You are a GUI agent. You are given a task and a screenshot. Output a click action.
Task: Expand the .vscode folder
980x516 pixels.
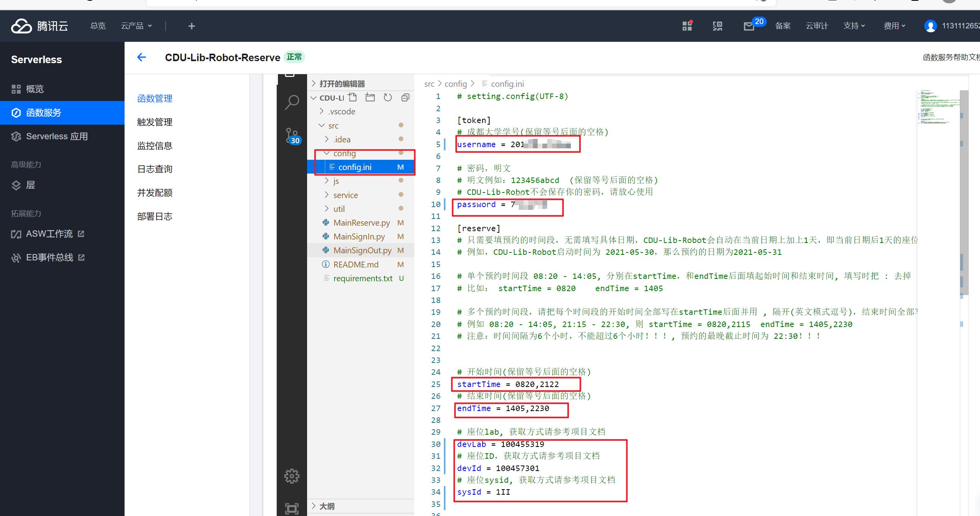pyautogui.click(x=322, y=111)
